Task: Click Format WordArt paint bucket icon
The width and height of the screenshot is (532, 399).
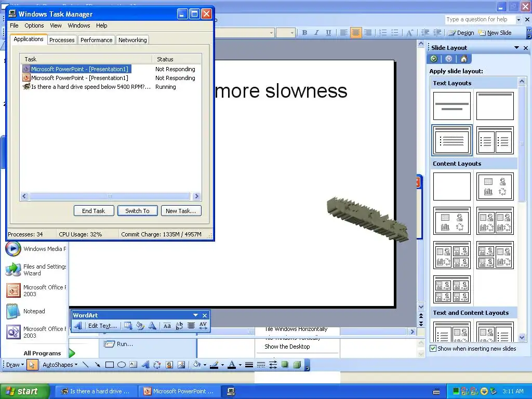Action: pyautogui.click(x=140, y=326)
